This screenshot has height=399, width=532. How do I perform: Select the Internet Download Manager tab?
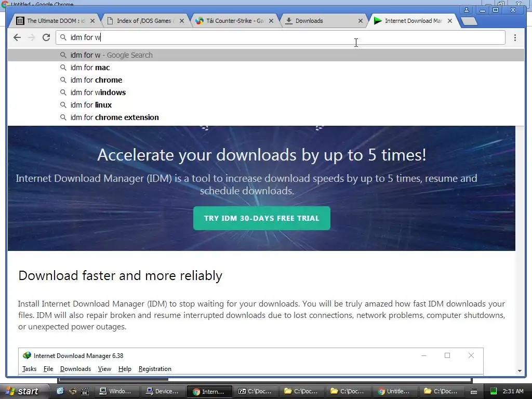(412, 21)
